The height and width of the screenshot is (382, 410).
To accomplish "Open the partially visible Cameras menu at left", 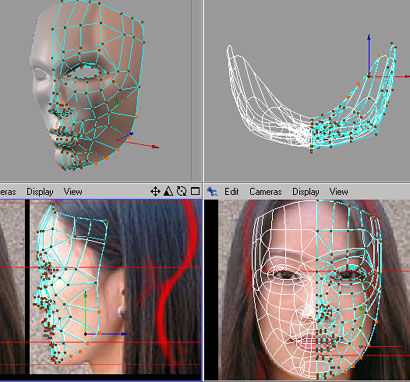I will point(8,192).
